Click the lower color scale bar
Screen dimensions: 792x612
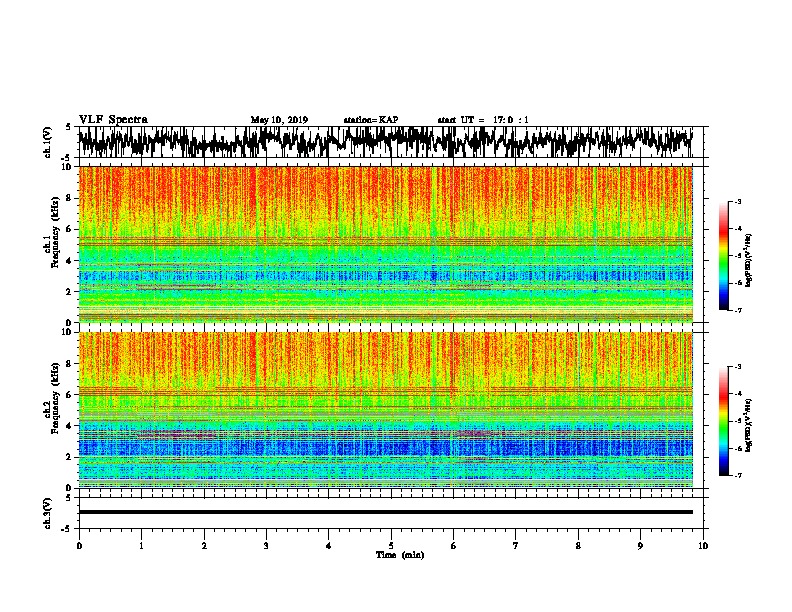point(723,421)
